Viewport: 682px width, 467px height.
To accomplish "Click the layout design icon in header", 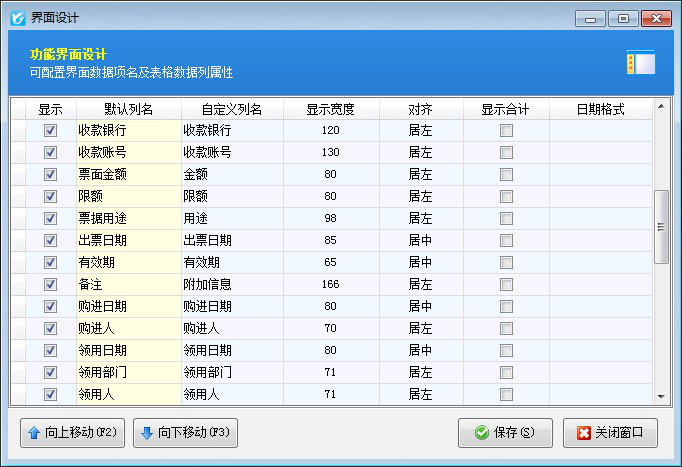I will pos(640,63).
